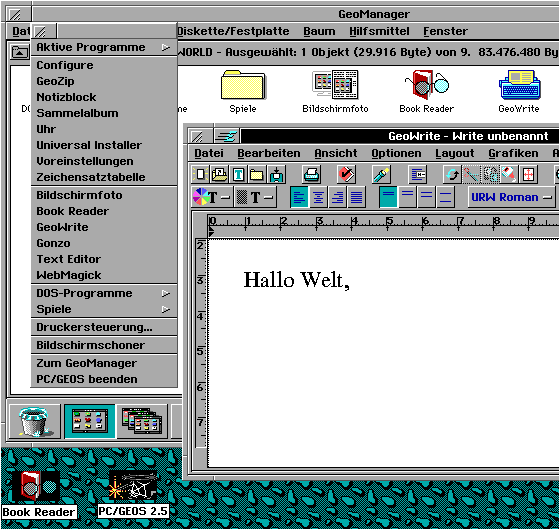The image size is (560, 530).
Task: Click the highlighted WORLD directory button
Action: [90, 421]
